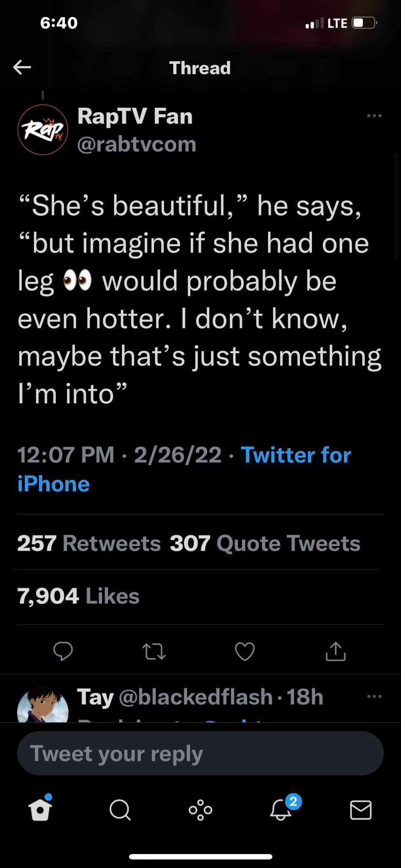Open the Spaces tab icon
The height and width of the screenshot is (868, 401).
[x=200, y=810]
